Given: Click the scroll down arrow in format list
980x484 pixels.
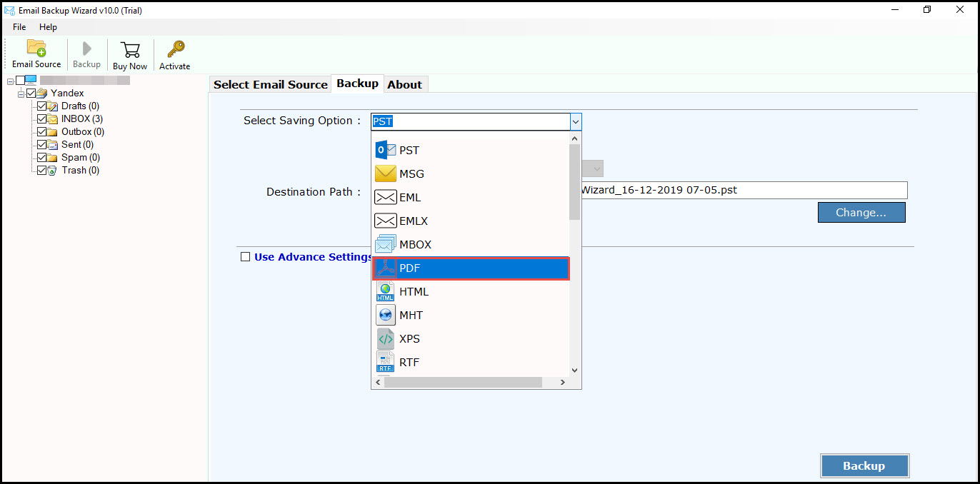Looking at the screenshot, I should (x=574, y=370).
